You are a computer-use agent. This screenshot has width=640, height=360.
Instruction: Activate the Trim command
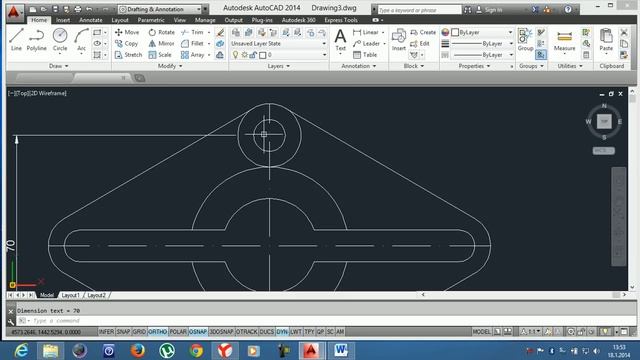coord(192,32)
